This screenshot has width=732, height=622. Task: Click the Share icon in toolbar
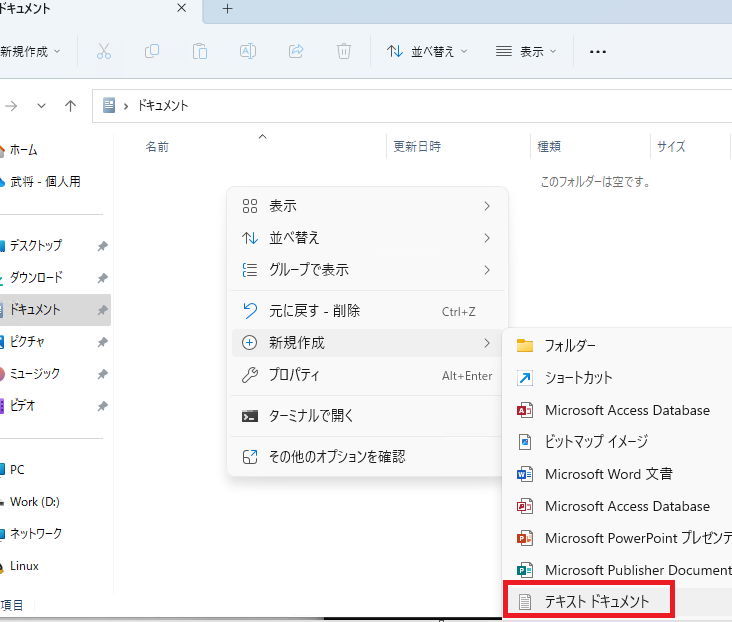296,51
